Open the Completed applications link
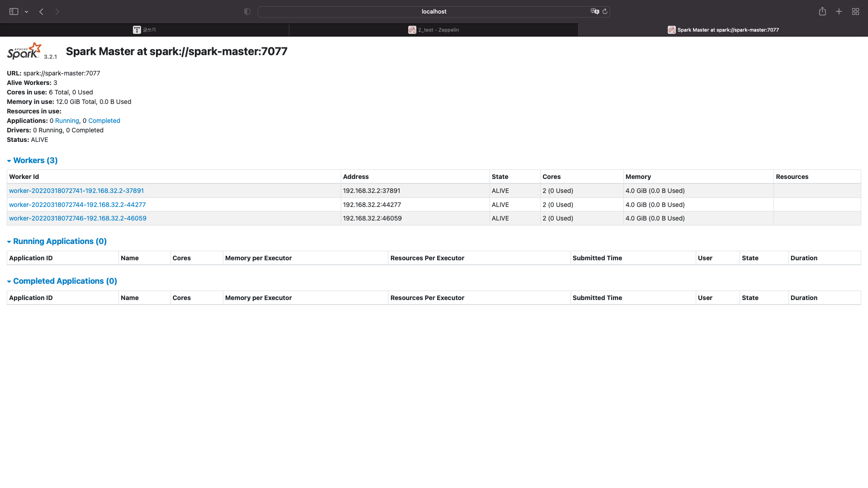868x488 pixels. [x=104, y=121]
